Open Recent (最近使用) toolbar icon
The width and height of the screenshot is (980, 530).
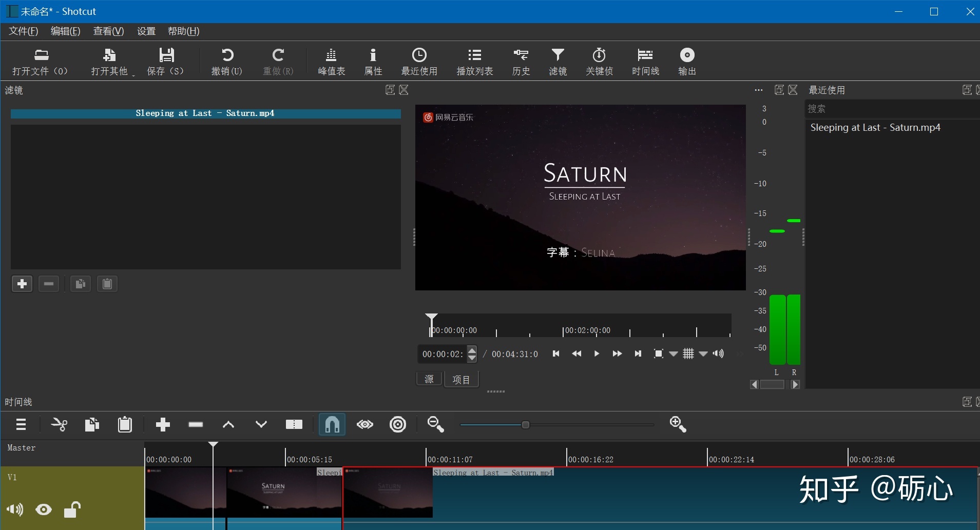[x=419, y=62]
